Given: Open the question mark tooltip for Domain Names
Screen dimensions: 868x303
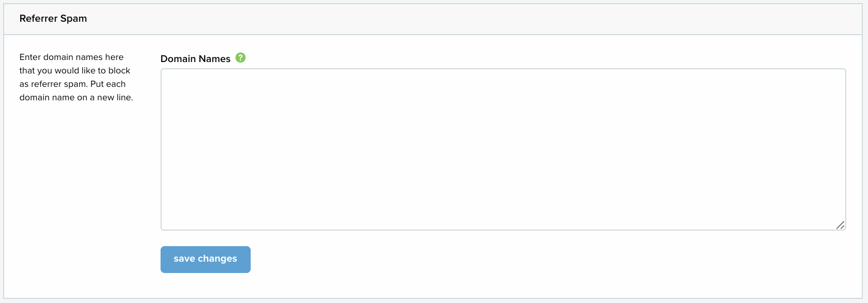Looking at the screenshot, I should click(240, 58).
